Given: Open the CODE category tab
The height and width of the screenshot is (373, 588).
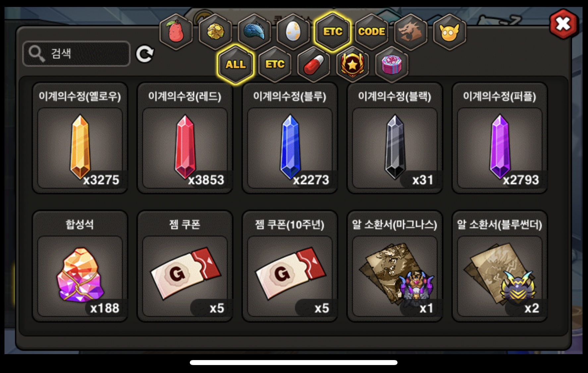Looking at the screenshot, I should pos(371,32).
